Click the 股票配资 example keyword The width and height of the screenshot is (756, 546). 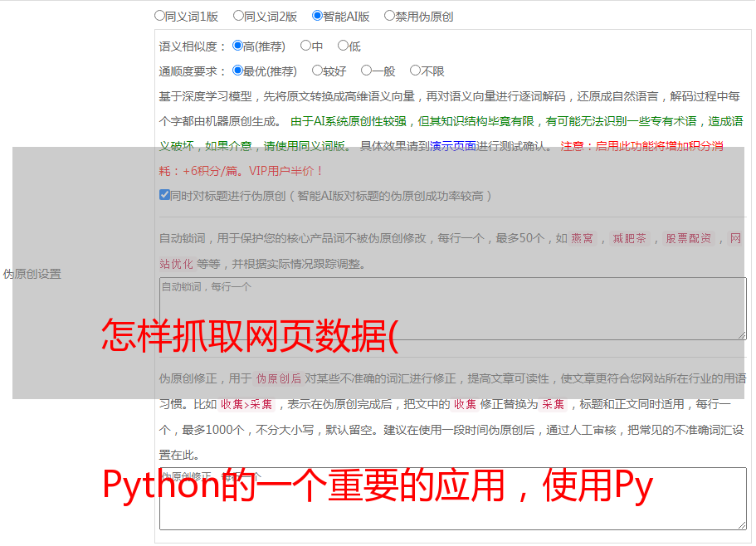689,238
